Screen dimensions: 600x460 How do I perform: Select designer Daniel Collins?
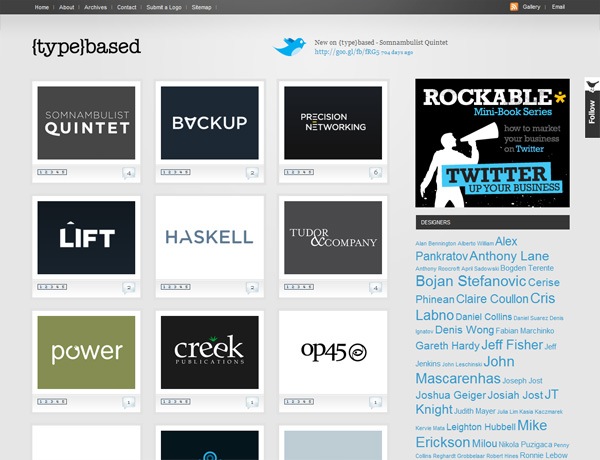tap(484, 317)
